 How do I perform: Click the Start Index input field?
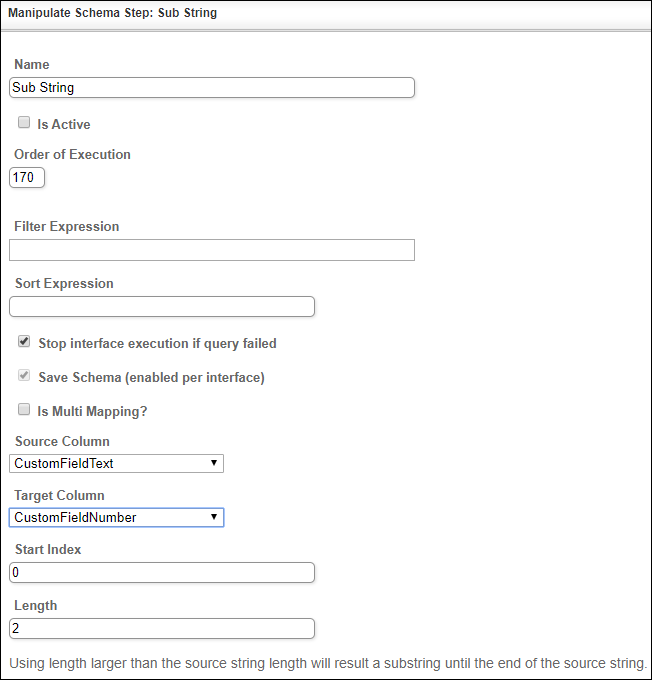(161, 573)
